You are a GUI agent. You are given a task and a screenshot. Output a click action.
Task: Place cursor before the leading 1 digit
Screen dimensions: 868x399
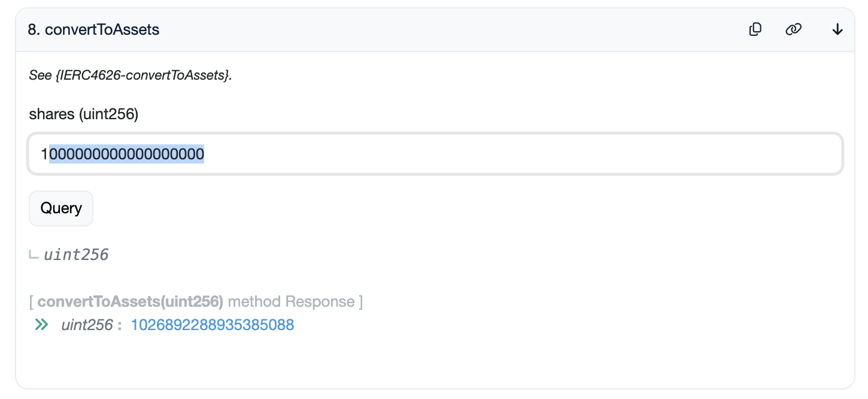(41, 155)
